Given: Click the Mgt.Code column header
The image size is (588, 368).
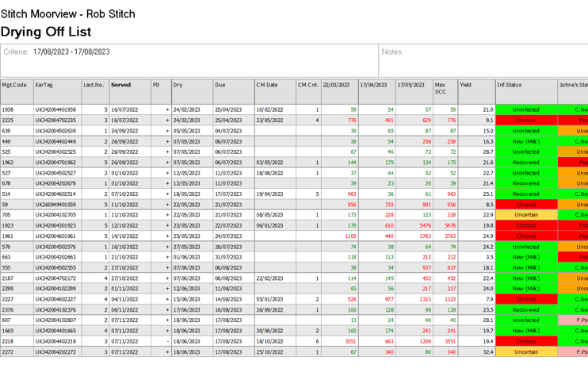Looking at the screenshot, I should pyautogui.click(x=14, y=85).
